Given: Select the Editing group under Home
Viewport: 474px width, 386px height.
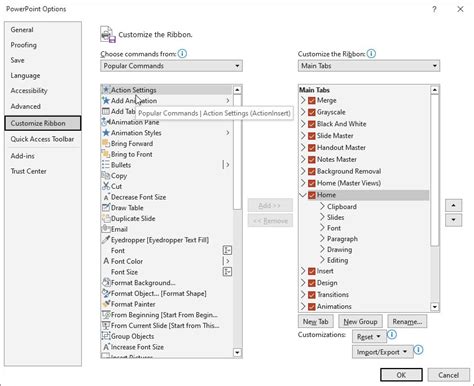Looking at the screenshot, I should click(337, 260).
